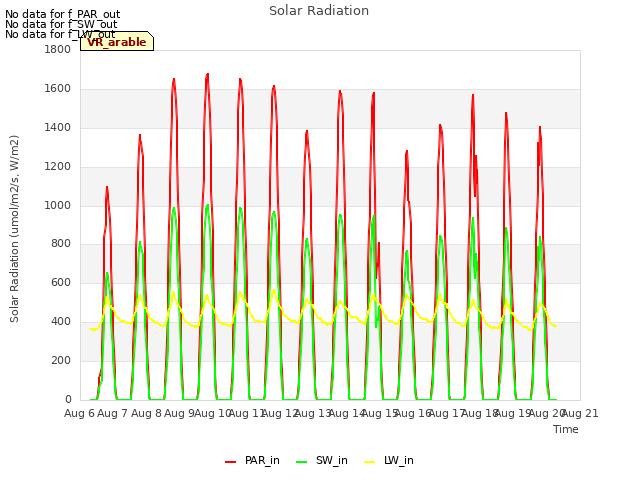This screenshot has height=480, width=640.
Task: Click the 0 y-axis tick label
Action: point(68,399)
